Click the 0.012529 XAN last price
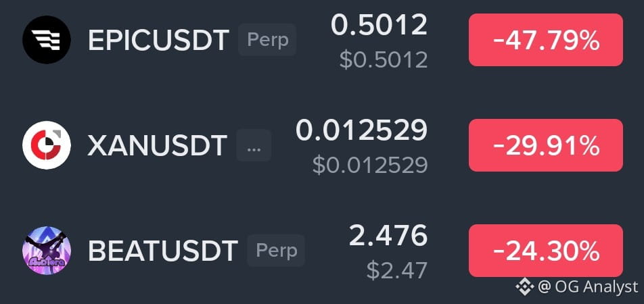 (362, 130)
